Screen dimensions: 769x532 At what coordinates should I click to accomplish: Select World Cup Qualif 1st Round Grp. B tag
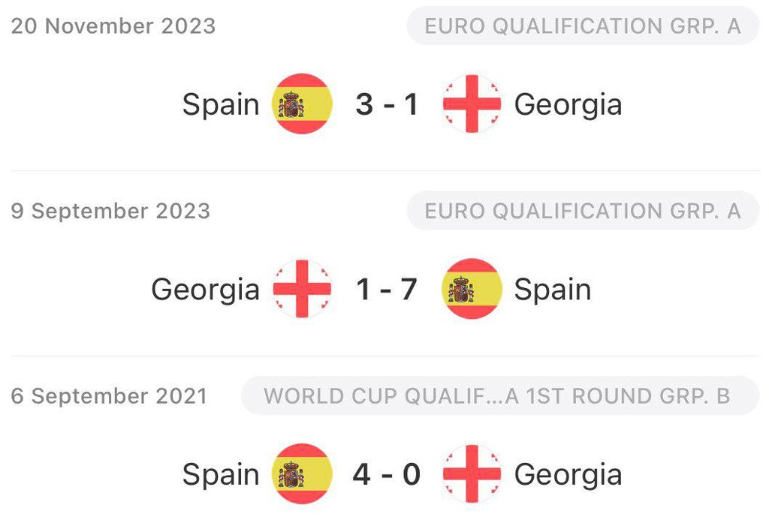tap(500, 395)
